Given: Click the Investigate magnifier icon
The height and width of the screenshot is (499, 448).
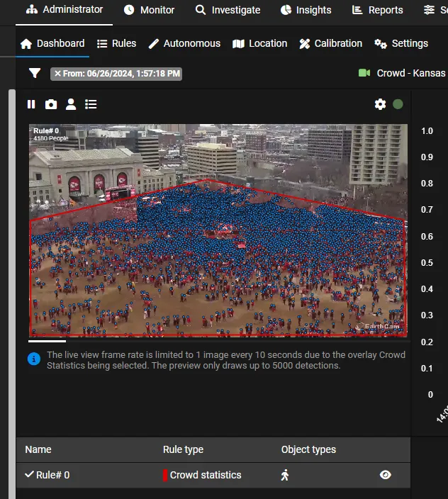Looking at the screenshot, I should 201,10.
